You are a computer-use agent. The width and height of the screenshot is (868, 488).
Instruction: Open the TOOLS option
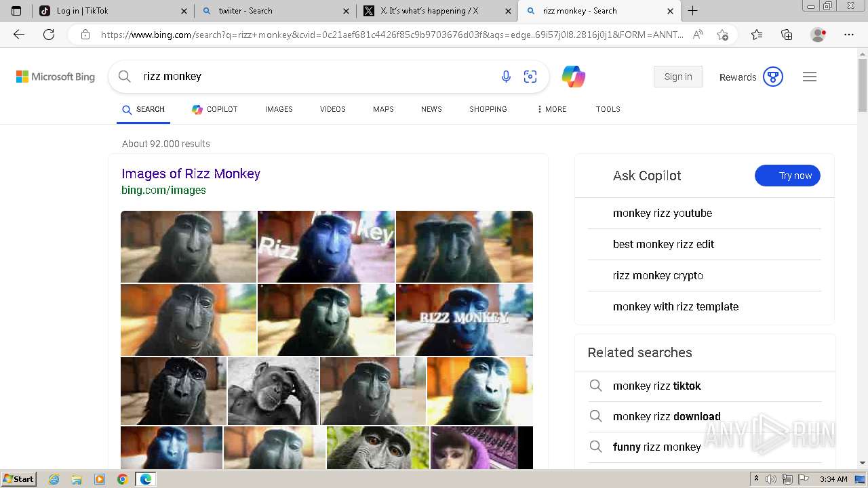[x=608, y=109]
